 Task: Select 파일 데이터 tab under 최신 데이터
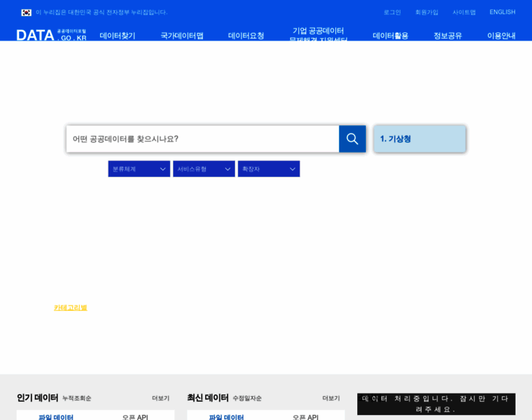226,417
